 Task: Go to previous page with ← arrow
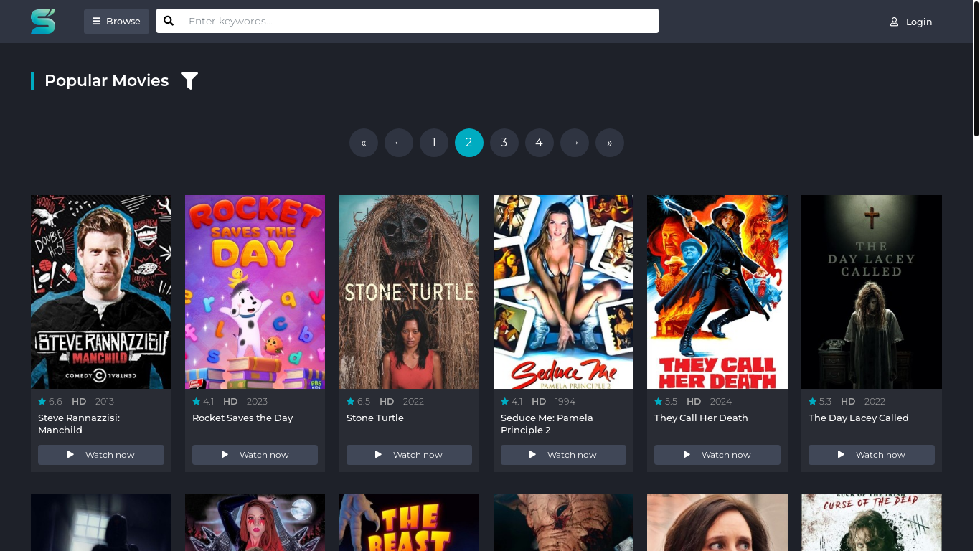click(399, 143)
